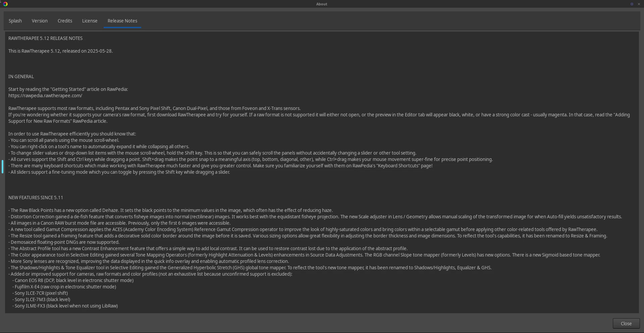Image resolution: width=644 pixels, height=333 pixels.
Task: Click the Fujifilm X-E4 list entry
Action: point(64,287)
